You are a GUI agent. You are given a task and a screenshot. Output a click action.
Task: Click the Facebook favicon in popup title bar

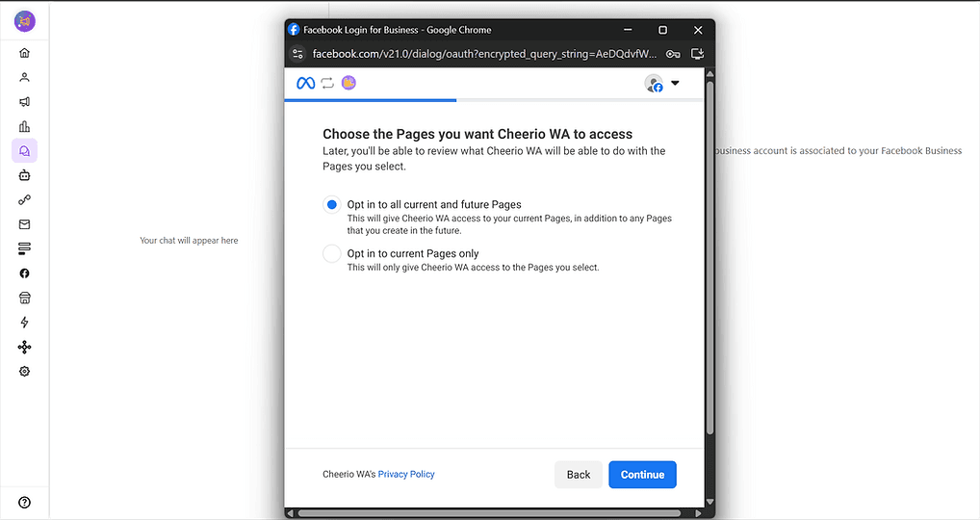point(294,30)
